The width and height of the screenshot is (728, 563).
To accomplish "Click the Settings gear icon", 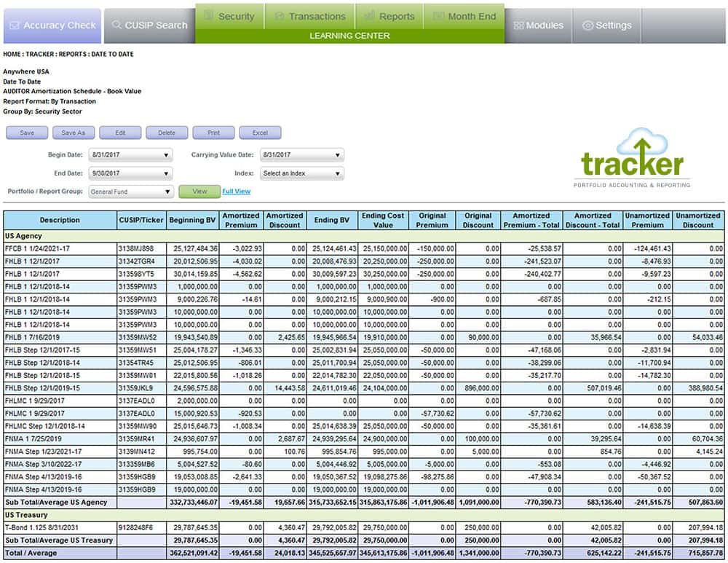I will 587,25.
